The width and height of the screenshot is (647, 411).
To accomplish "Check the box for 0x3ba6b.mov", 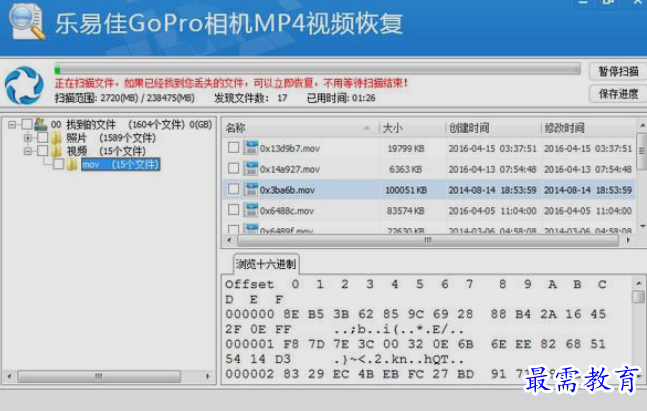I will coord(233,189).
